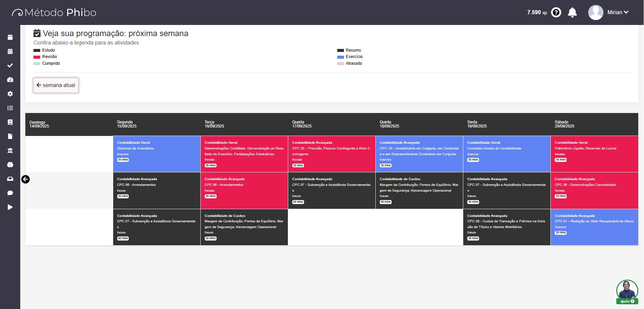The width and height of the screenshot is (644, 309).
Task: Open the chat bubble icon in sidebar
Action: [10, 193]
